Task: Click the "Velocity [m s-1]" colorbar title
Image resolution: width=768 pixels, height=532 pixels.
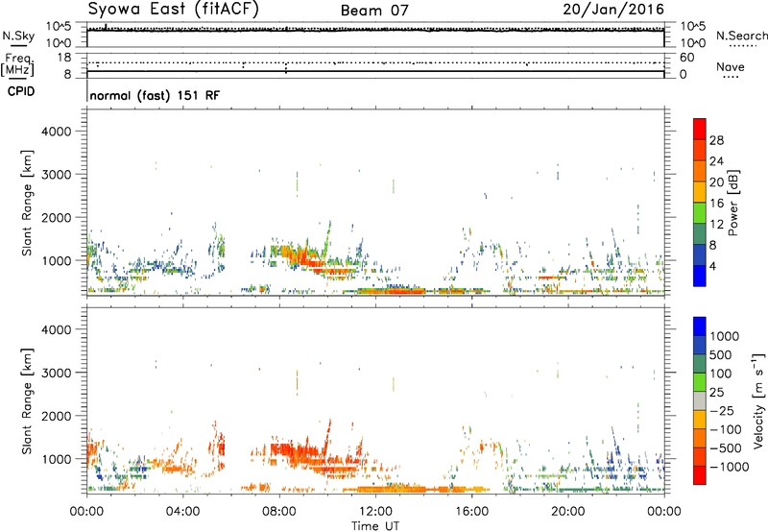Action: click(758, 400)
